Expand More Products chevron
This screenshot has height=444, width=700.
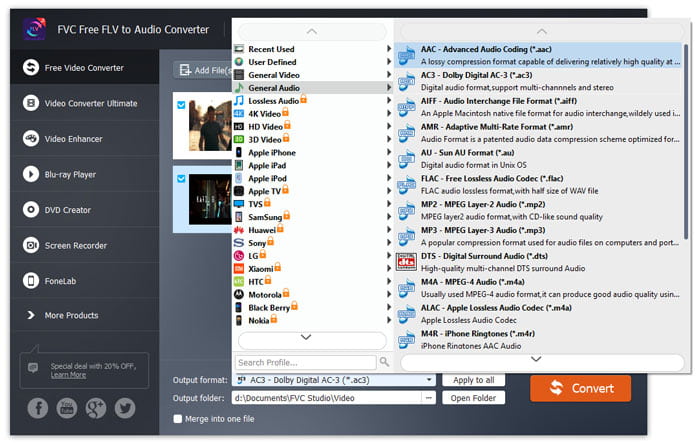coord(31,315)
